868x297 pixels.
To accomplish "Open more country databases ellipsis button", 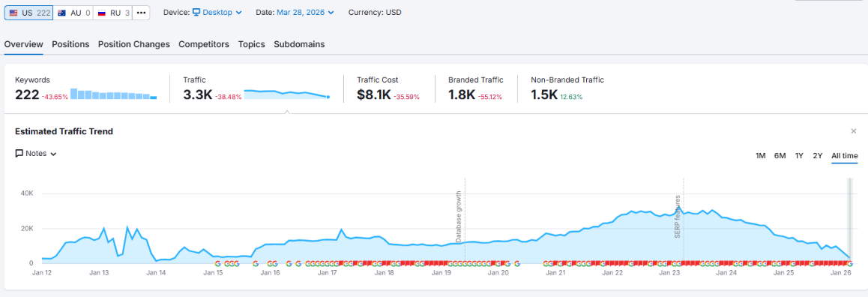I will click(142, 13).
